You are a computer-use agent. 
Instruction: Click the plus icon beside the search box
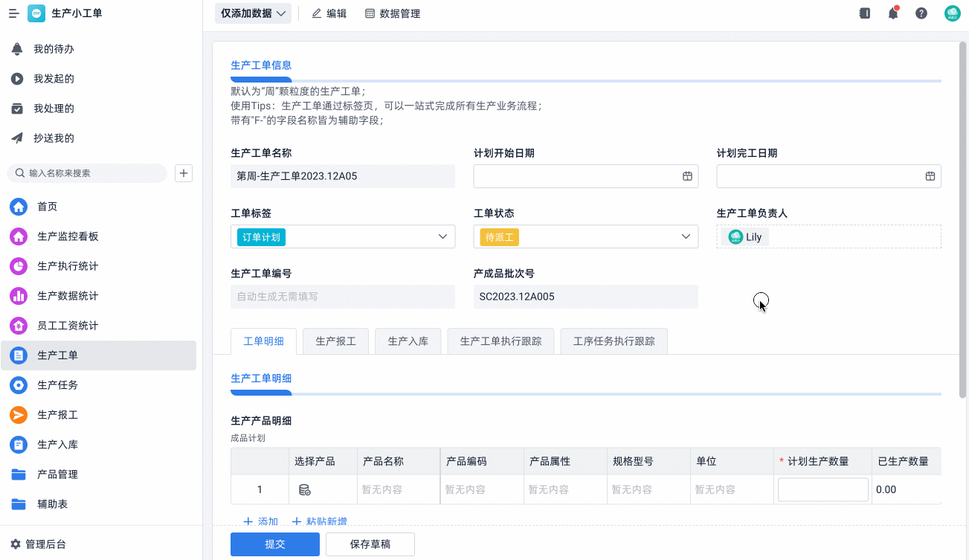click(x=184, y=173)
